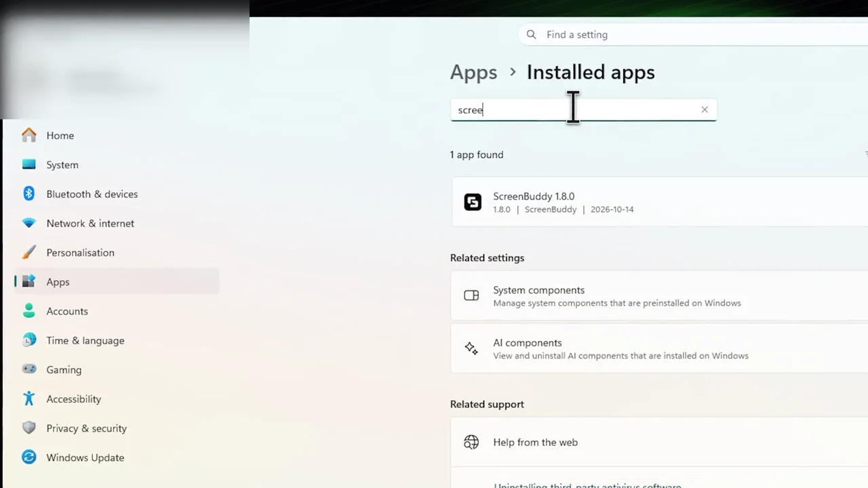Click the Accessibility figure icon
868x488 pixels.
[28, 398]
